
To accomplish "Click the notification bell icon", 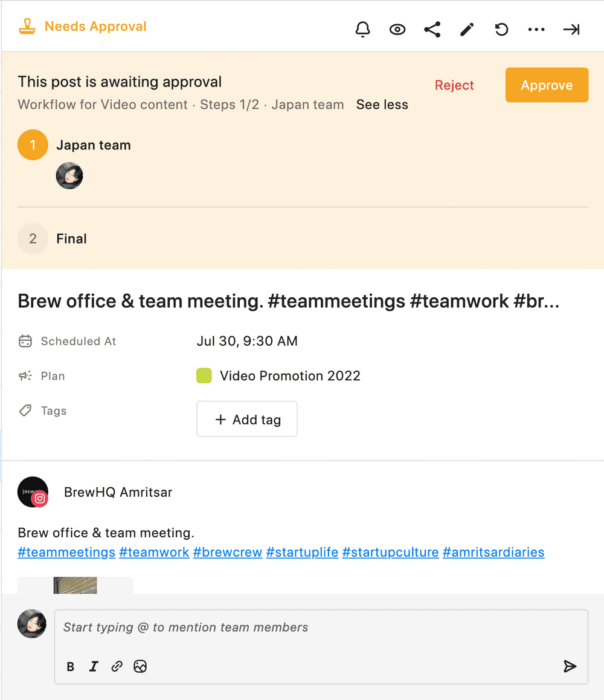I will (362, 30).
